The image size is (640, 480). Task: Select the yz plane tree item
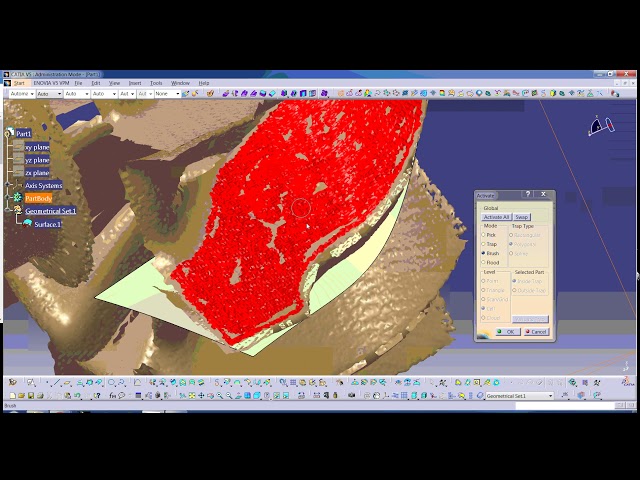(37, 160)
